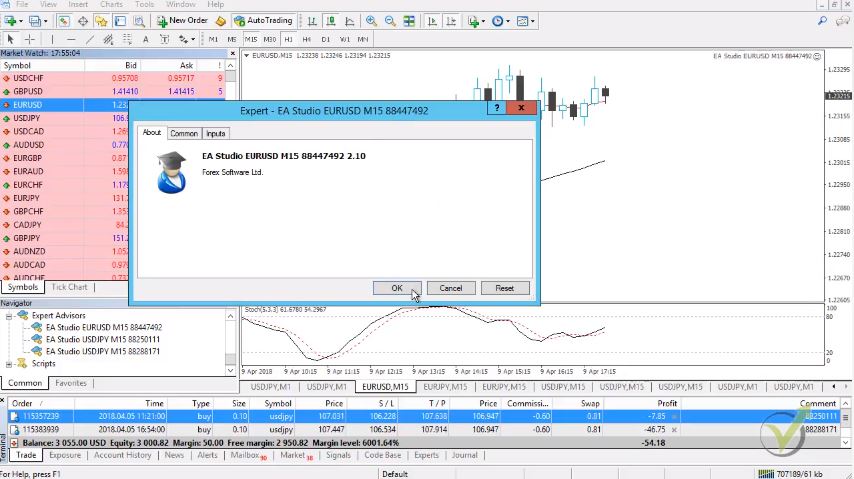
Task: Select the Cursor arrow tool
Action: [x=10, y=39]
